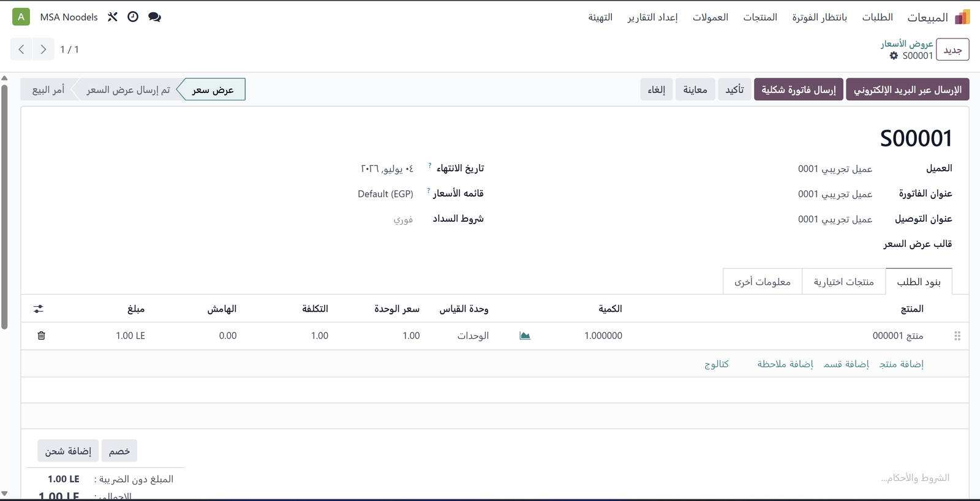Sort by سعر الوحدة column header
The image size is (980, 501).
397,309
